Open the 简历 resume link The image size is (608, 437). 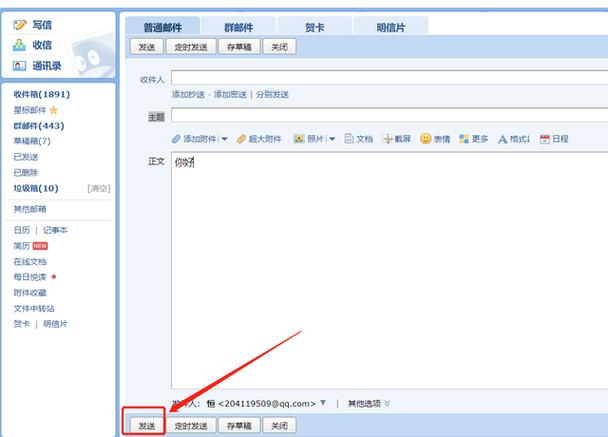pyautogui.click(x=22, y=246)
